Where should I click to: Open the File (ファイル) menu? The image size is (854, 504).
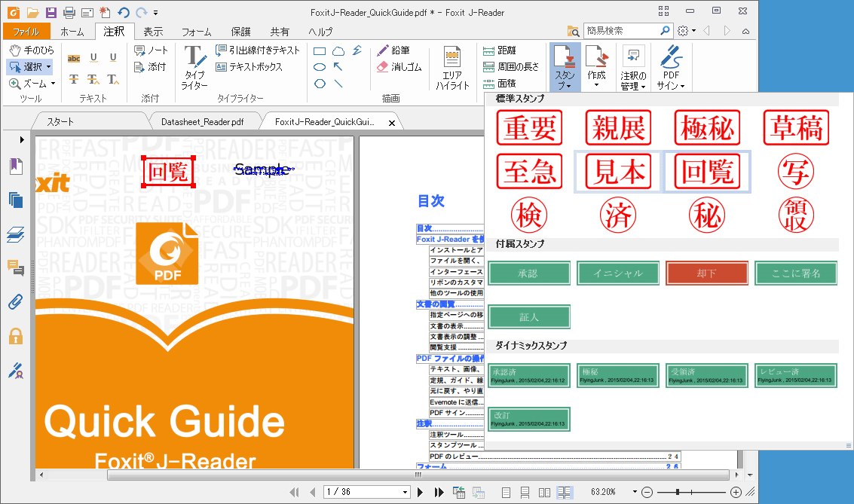click(x=26, y=32)
